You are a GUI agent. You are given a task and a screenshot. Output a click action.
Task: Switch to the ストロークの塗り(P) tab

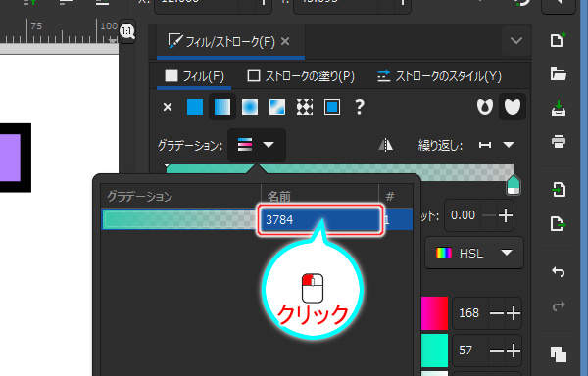click(301, 76)
